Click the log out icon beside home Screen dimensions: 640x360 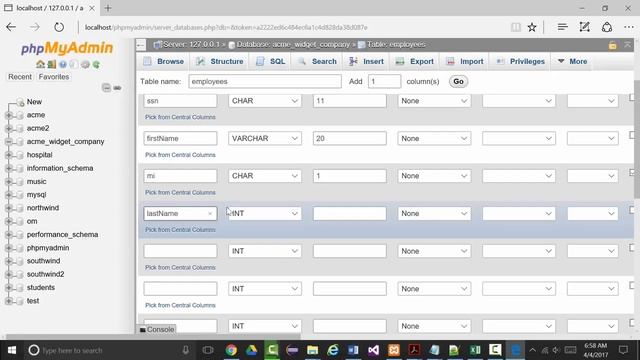tap(51, 64)
